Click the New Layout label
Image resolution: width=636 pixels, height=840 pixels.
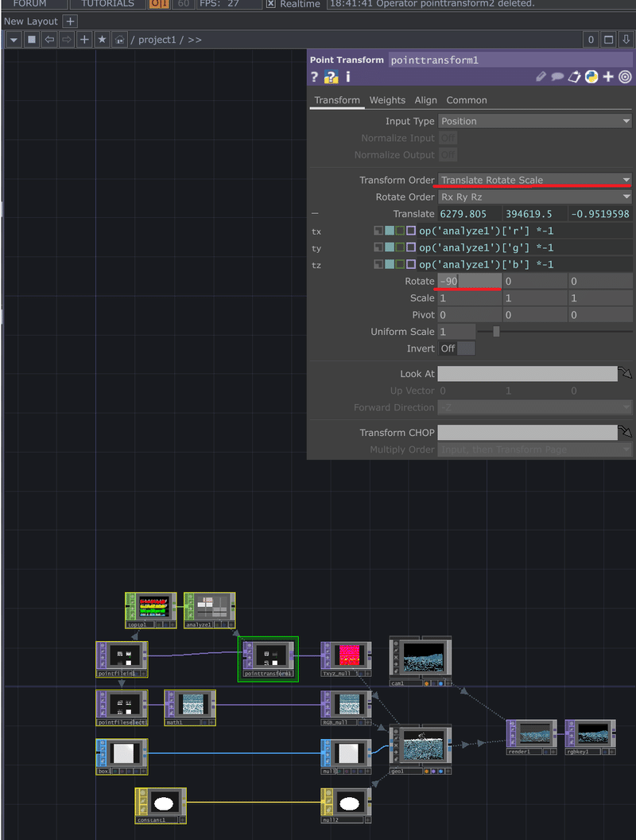pyautogui.click(x=30, y=21)
